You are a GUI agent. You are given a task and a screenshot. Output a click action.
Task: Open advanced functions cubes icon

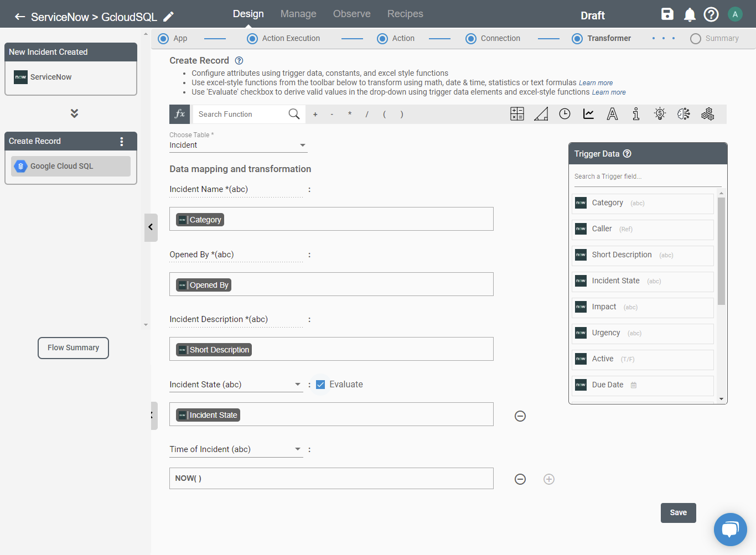[x=707, y=114]
